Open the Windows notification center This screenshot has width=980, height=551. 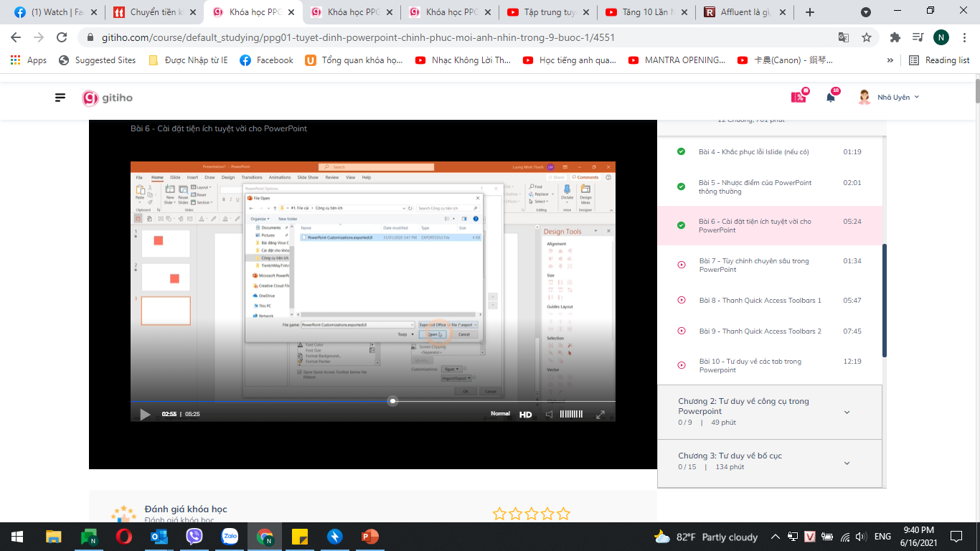coord(956,537)
